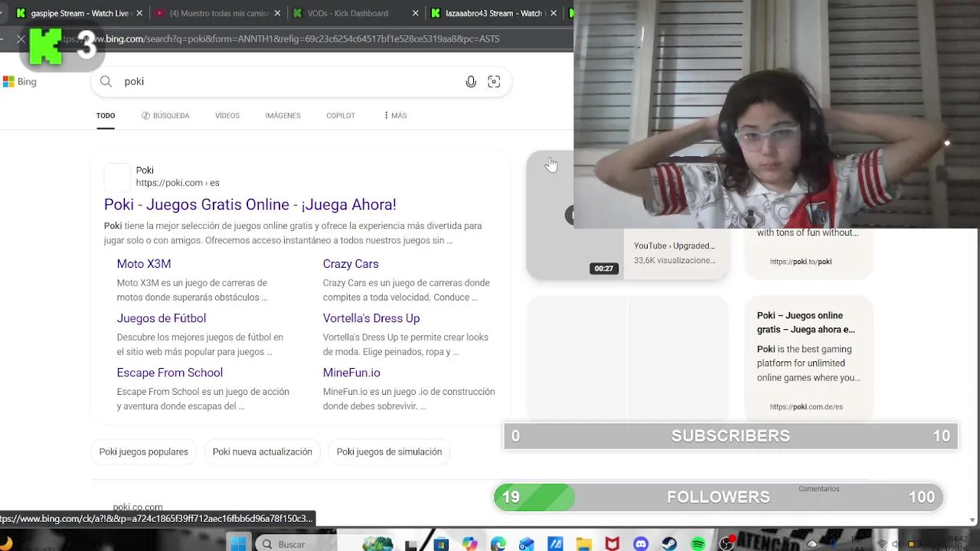Screen dimensions: 980x551
Task: Close the VODs - Kick Dashboard tab
Action: [416, 13]
